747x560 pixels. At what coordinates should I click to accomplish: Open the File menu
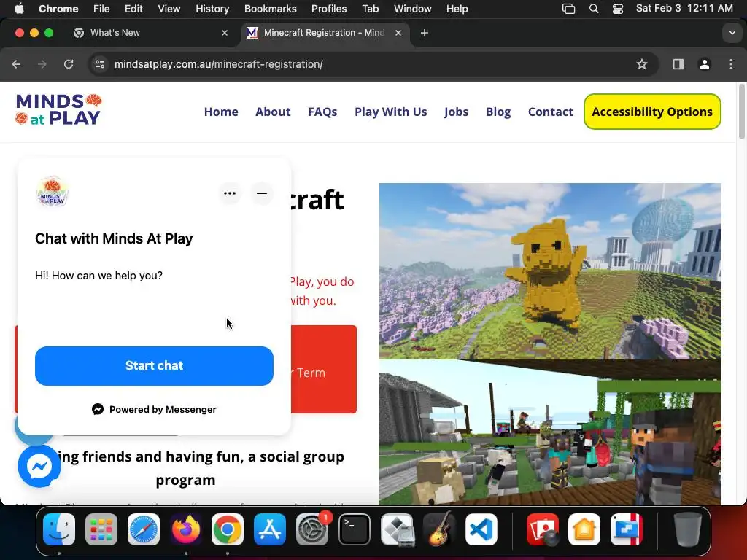coord(101,9)
